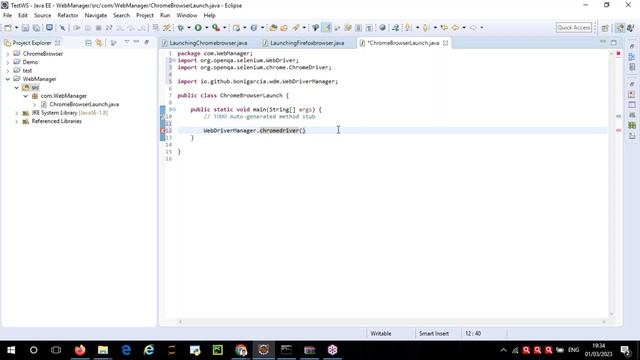This screenshot has width=640, height=360.
Task: Open the File menu
Action: (x=7, y=16)
